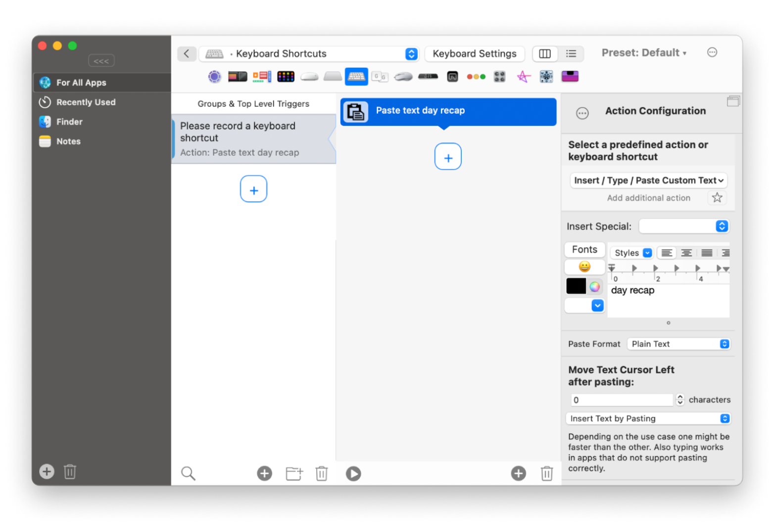
Task: Open the other triggers four-dots icon
Action: pyautogui.click(x=500, y=77)
